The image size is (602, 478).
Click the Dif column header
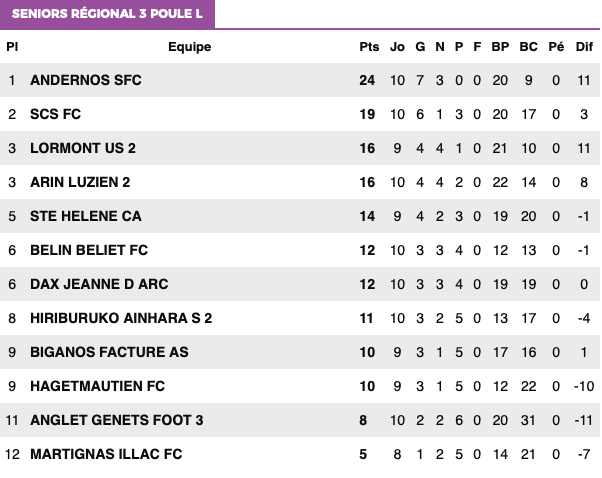tap(584, 47)
